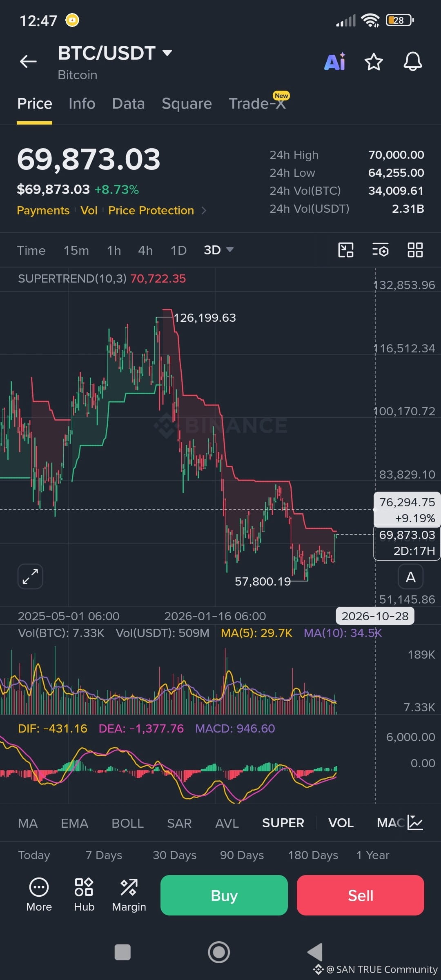Screen dimensions: 441x980
Task: Open 3D interval dropdown
Action: 218,250
